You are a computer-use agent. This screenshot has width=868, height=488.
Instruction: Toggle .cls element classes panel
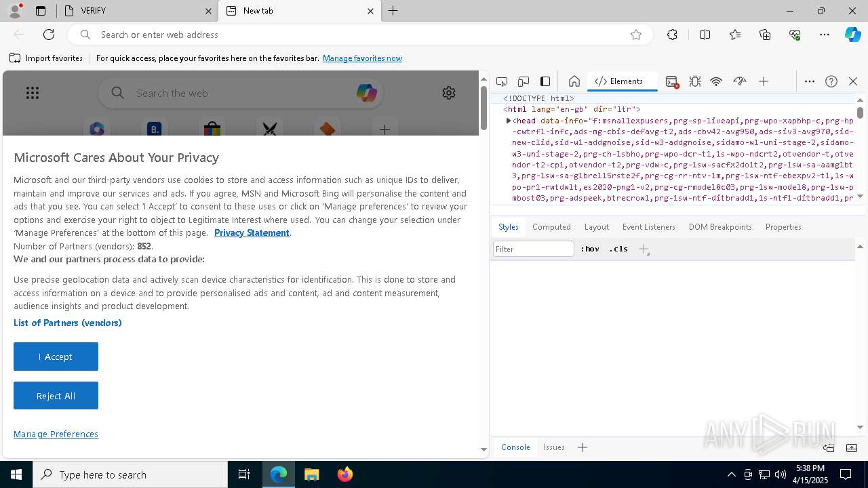[618, 249]
